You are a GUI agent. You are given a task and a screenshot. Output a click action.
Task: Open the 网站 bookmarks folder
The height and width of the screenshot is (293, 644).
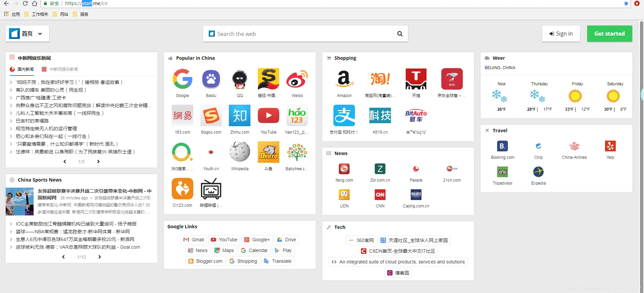61,14
